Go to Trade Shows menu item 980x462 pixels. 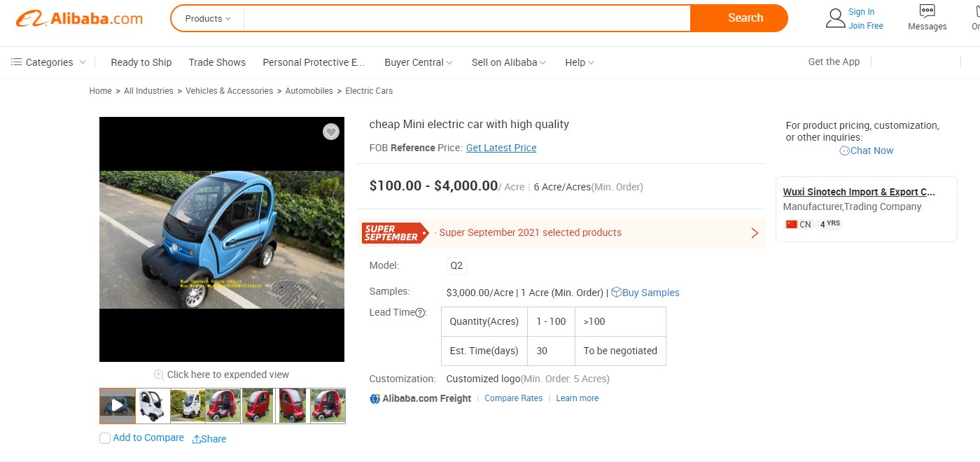point(217,62)
